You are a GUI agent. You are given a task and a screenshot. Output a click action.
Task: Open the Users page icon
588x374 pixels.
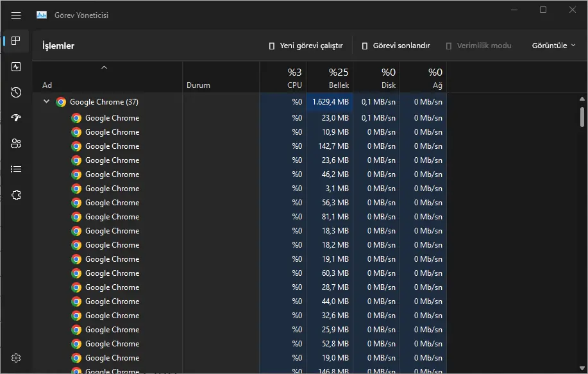15,143
